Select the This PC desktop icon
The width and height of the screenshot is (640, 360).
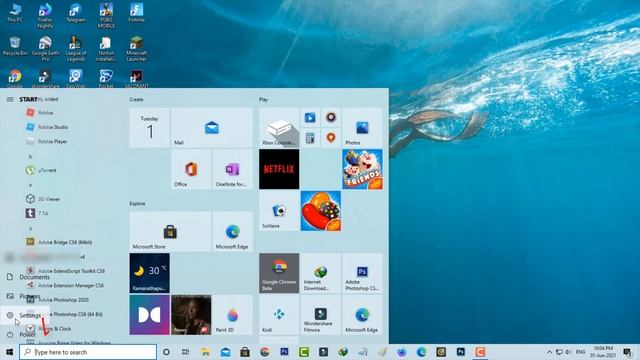click(15, 13)
